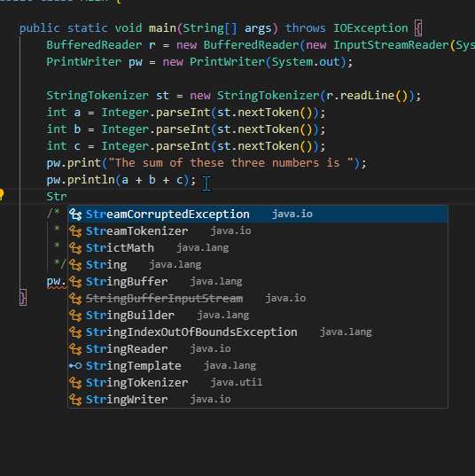This screenshot has height=476, width=475.
Task: Select StreamCorruptedException suggestion
Action: 258,214
